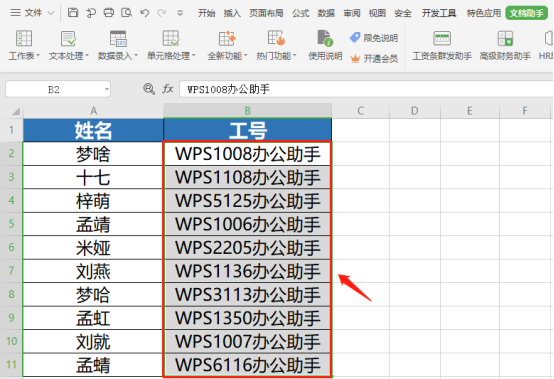This screenshot has width=554, height=379.
Task: Click the Save icon in quick toolbar
Action: coord(73,13)
